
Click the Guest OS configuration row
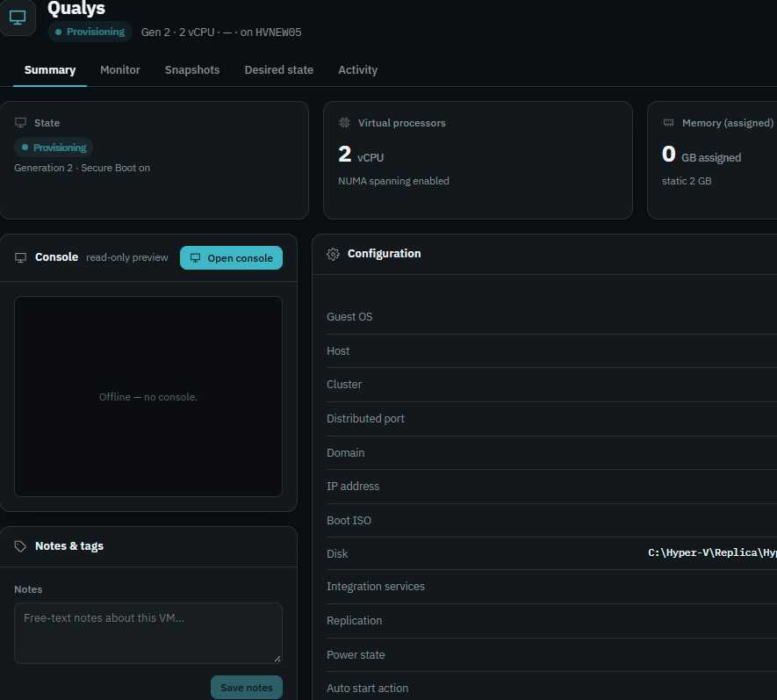point(551,317)
